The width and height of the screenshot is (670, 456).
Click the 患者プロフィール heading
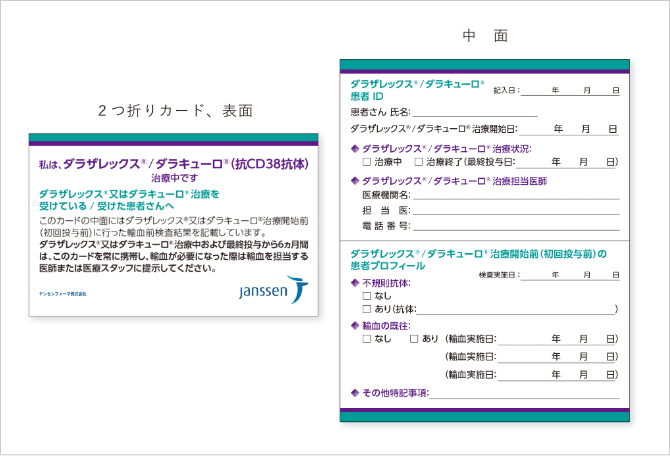click(x=388, y=266)
